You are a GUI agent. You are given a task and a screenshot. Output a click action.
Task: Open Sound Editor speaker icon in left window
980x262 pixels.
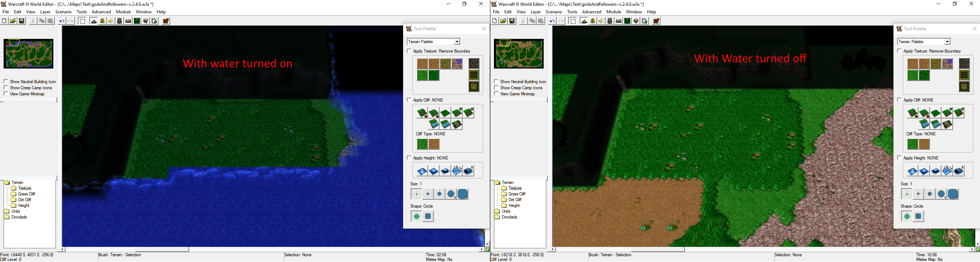tap(111, 21)
